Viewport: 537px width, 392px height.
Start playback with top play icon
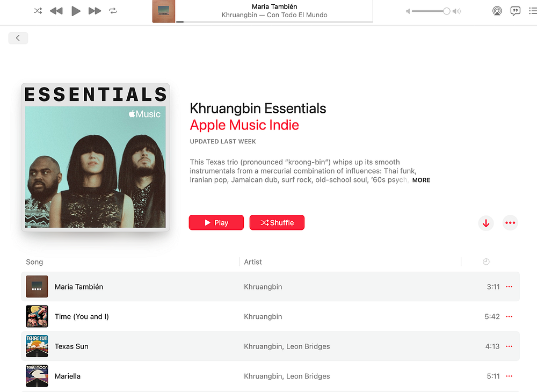click(76, 11)
